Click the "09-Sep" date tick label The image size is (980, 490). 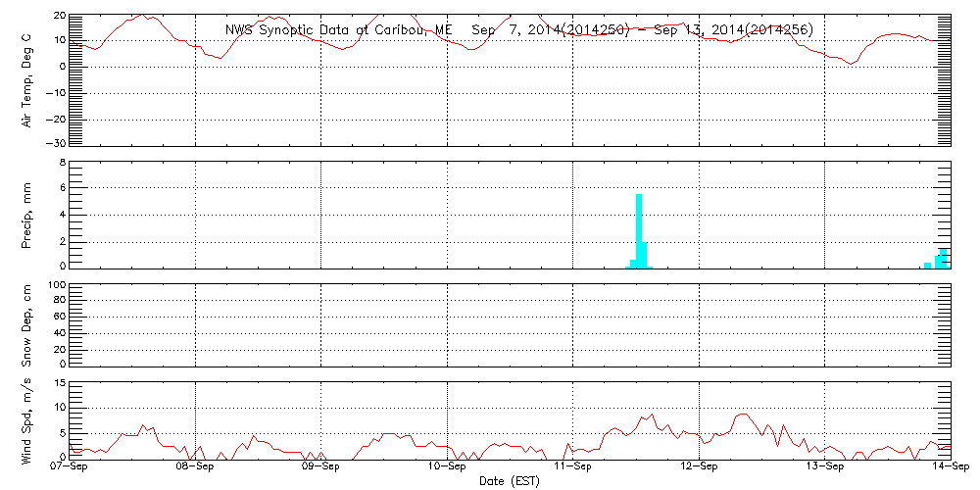[320, 468]
